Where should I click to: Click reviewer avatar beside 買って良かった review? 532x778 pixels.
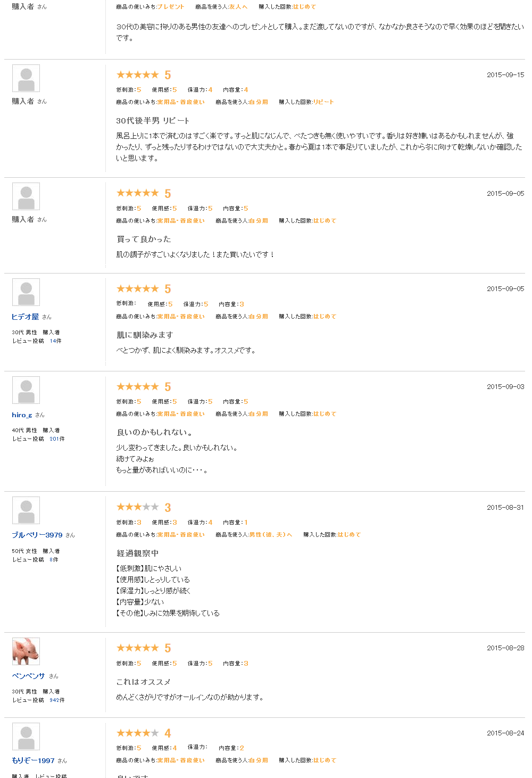pyautogui.click(x=26, y=196)
